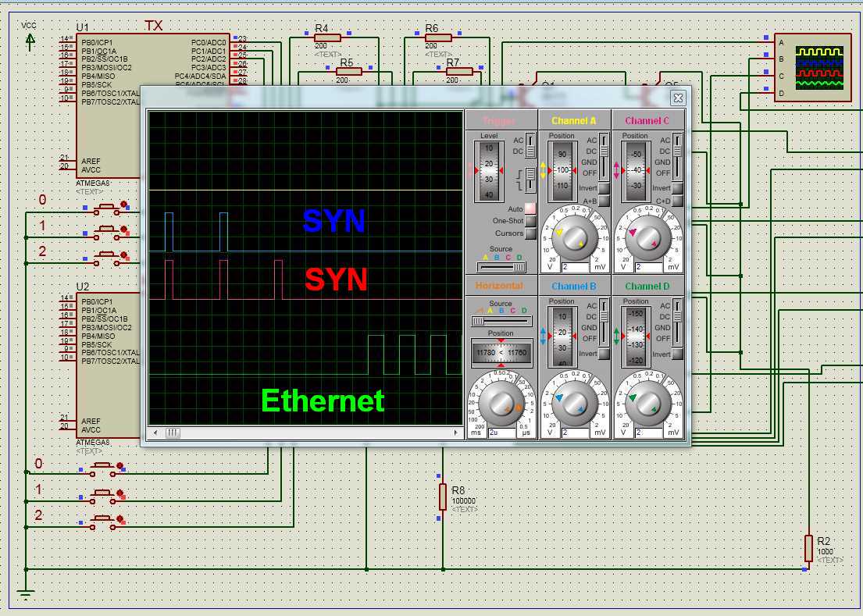863x616 pixels.
Task: Select the R2 1000 ohm resistor
Action: [x=808, y=547]
